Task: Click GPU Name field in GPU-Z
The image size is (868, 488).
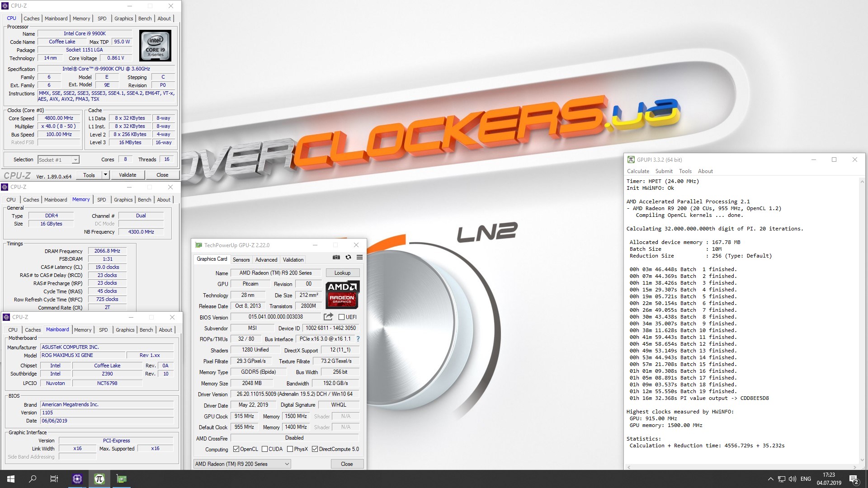Action: (x=275, y=273)
